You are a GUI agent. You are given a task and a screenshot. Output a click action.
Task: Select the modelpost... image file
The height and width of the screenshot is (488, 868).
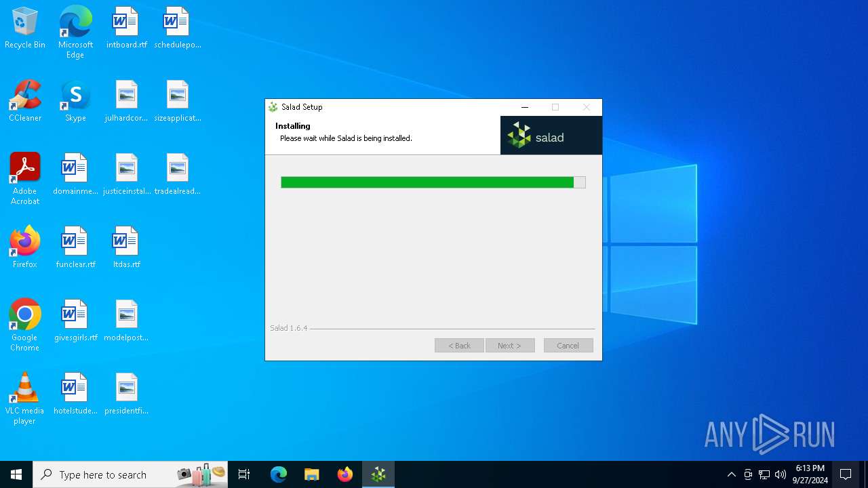[x=126, y=321]
